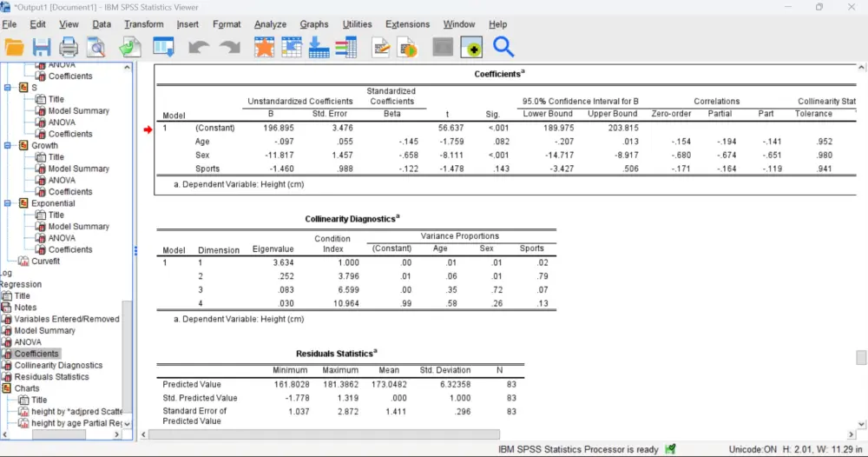The height and width of the screenshot is (457, 868).
Task: Open the Analyze menu
Action: click(270, 24)
